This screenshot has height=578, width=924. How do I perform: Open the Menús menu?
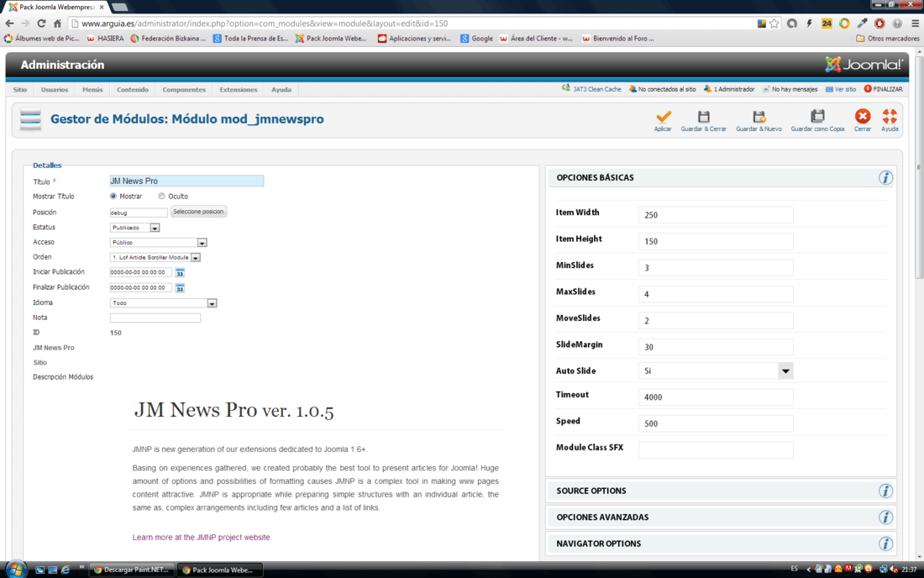click(92, 90)
